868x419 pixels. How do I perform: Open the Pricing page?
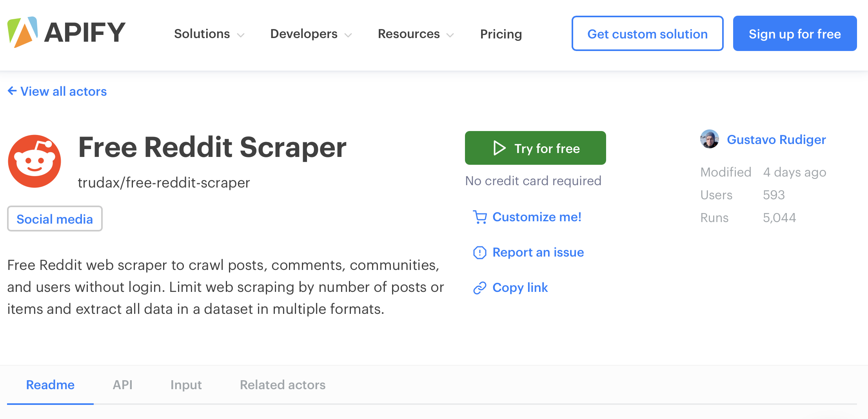(501, 34)
